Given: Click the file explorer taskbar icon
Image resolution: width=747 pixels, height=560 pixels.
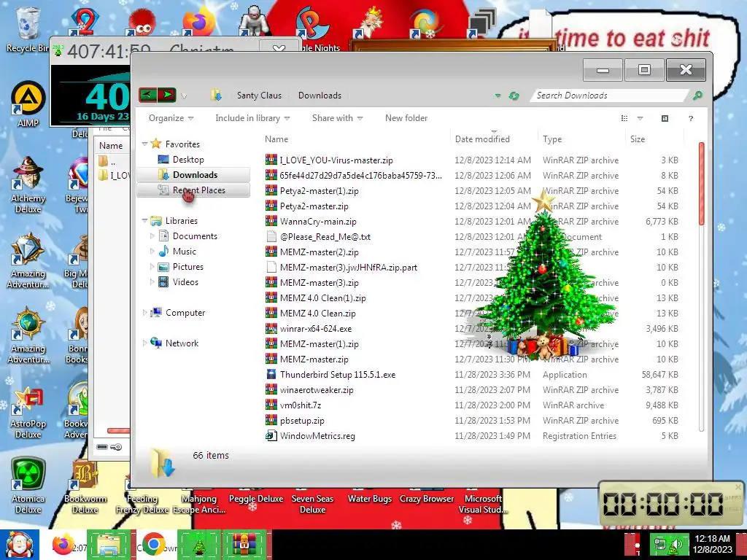Looking at the screenshot, I should point(108,544).
